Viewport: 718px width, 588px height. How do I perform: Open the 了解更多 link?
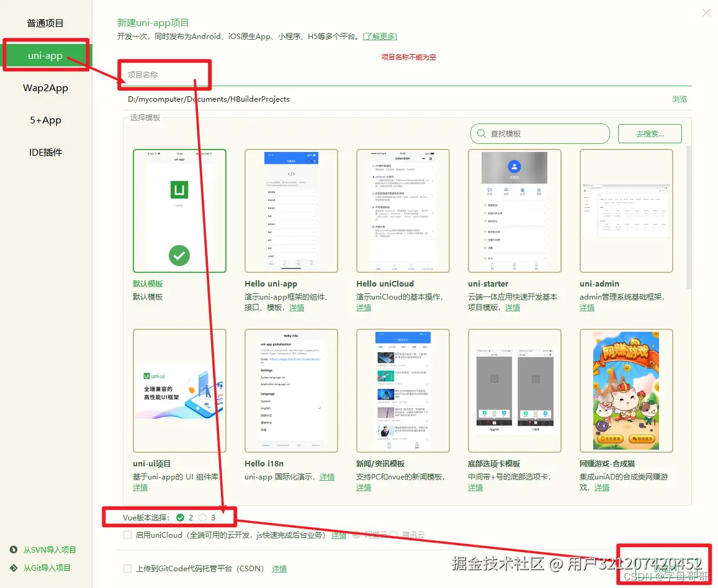379,36
